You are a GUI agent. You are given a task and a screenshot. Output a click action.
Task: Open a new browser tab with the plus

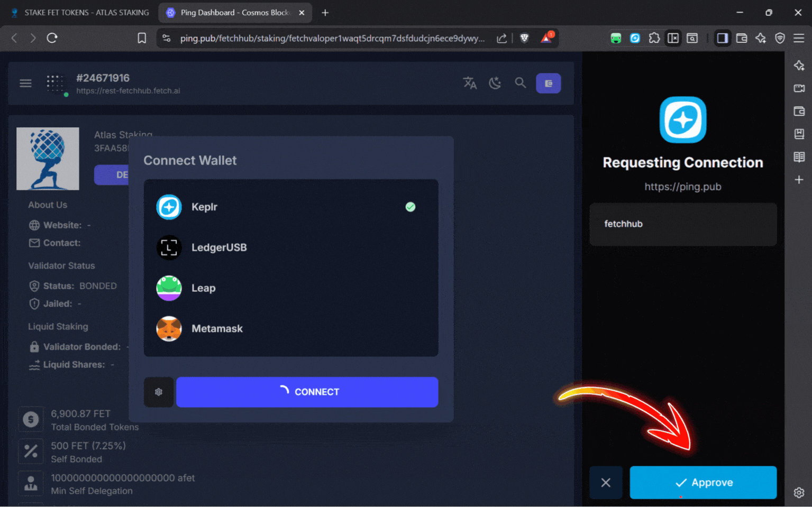(325, 12)
